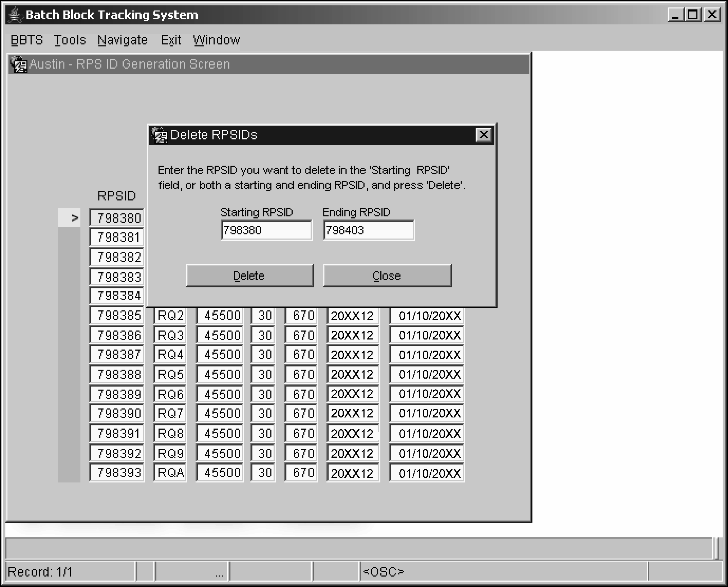Click the 01/10/20XX date in 798390 row
This screenshot has width=728, height=587.
(x=427, y=413)
